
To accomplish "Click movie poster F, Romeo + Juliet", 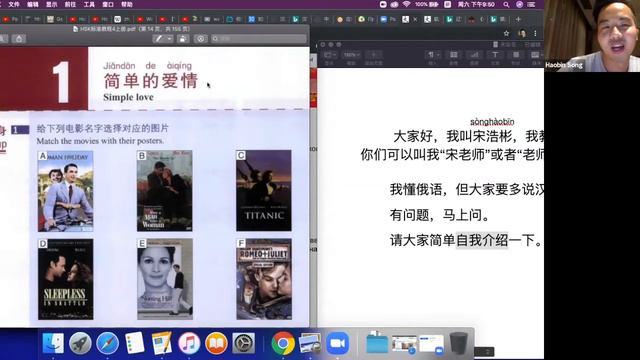I will [x=264, y=279].
